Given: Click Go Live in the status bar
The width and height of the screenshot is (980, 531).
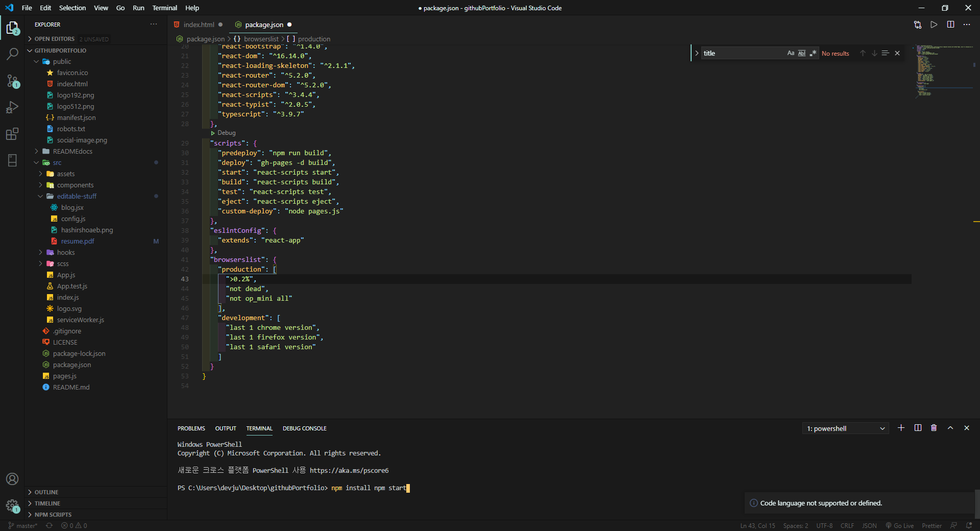Looking at the screenshot, I should click(900, 525).
